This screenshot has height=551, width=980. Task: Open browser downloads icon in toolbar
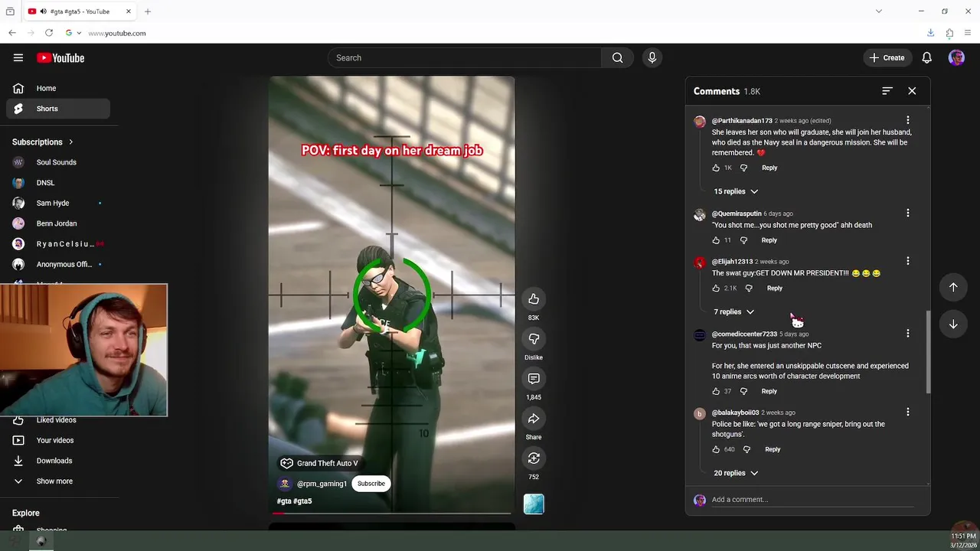point(930,33)
